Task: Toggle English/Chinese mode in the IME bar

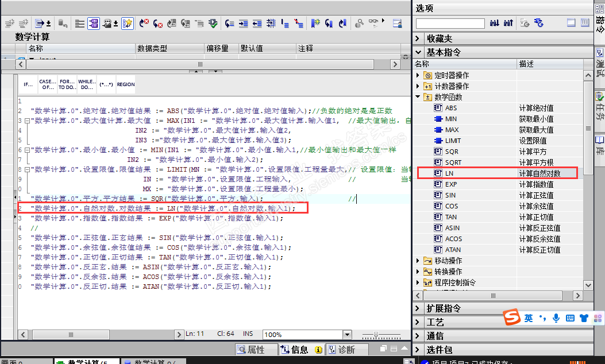Action: click(528, 318)
